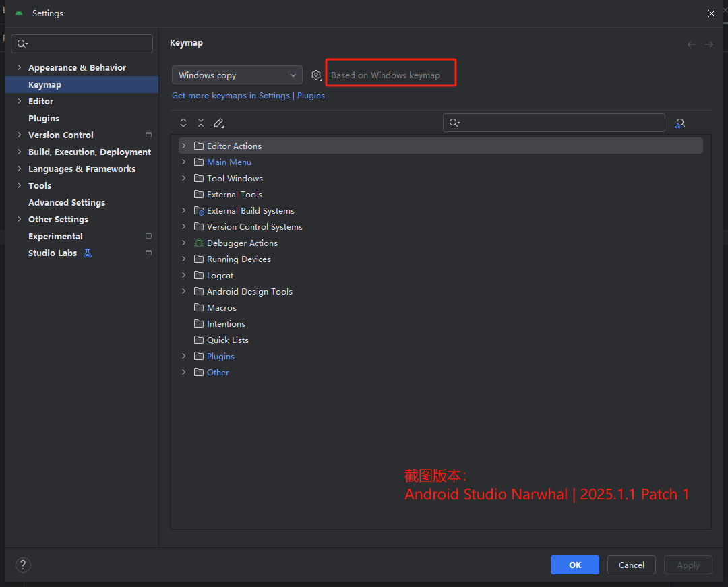The width and height of the screenshot is (728, 587).
Task: Click the Apply button
Action: click(x=688, y=565)
